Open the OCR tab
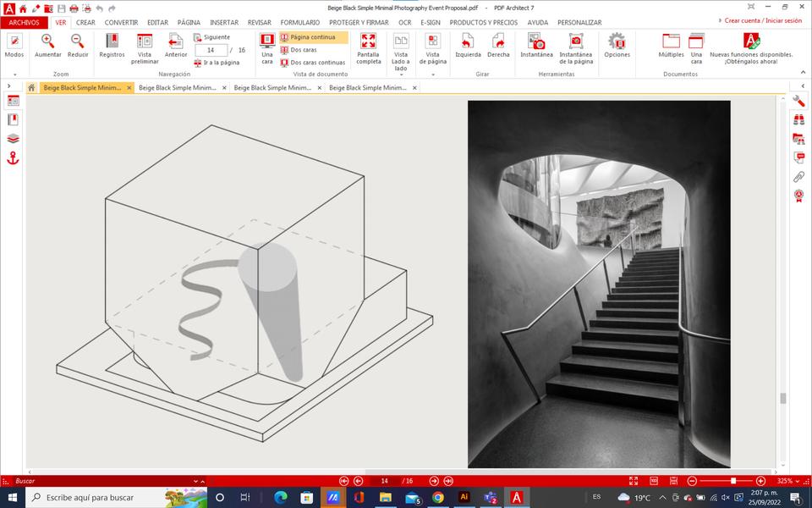This screenshot has width=812, height=508. [405, 22]
